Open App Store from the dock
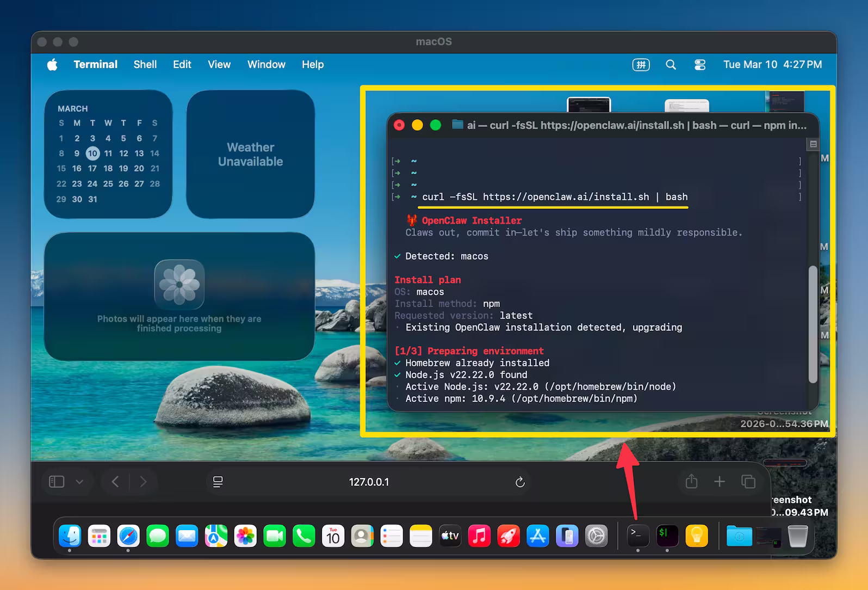The image size is (868, 590). click(x=538, y=536)
